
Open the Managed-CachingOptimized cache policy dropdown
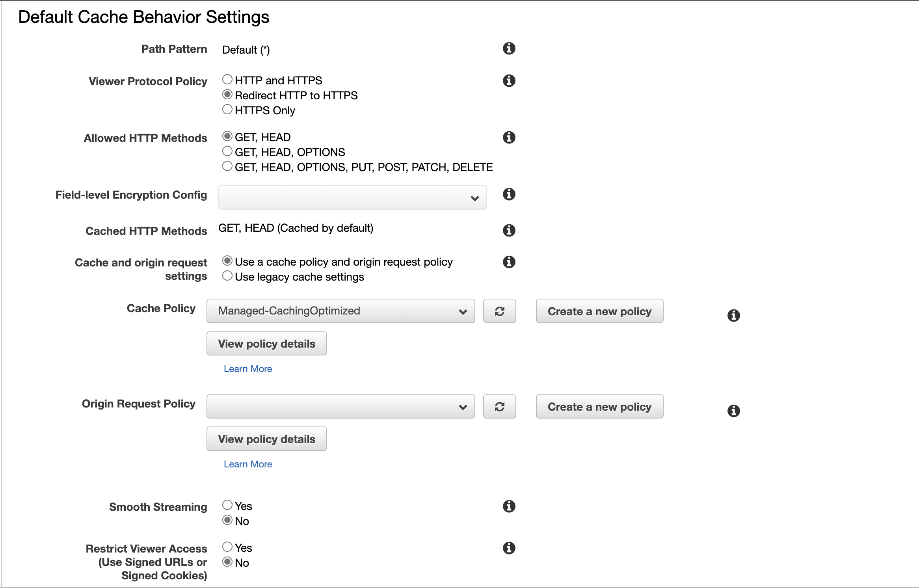click(x=341, y=311)
